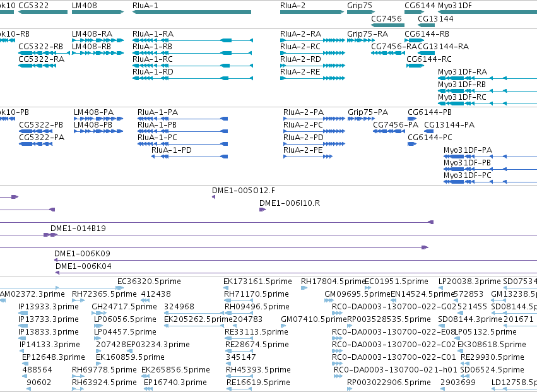The image size is (537, 392).
Task: Select transcript RluA-1-RD
Action: (193, 78)
